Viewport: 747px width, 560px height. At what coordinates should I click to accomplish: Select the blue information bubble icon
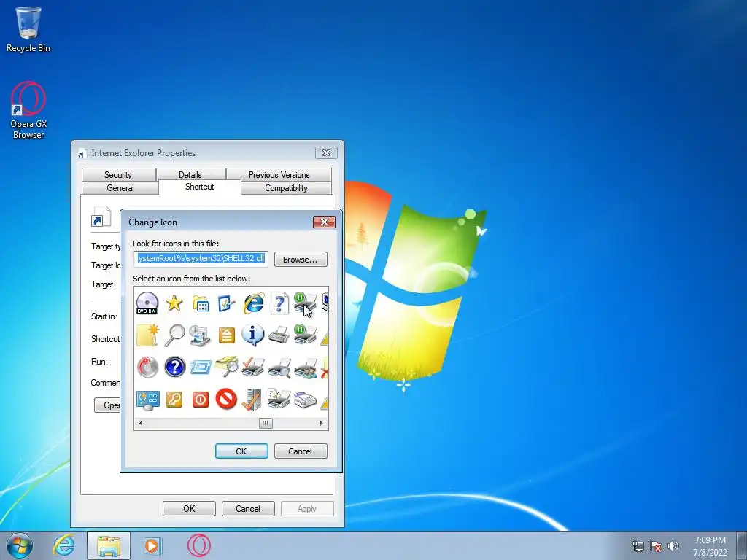click(x=253, y=335)
